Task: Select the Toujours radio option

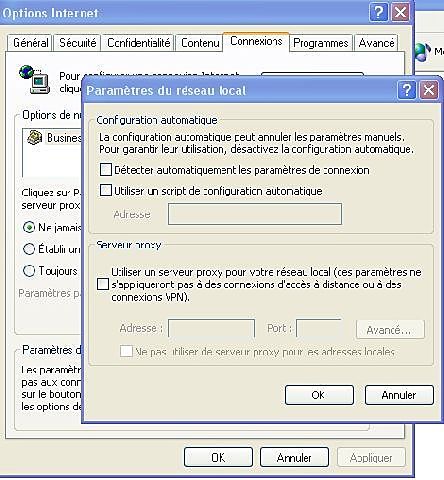Action: 29,270
